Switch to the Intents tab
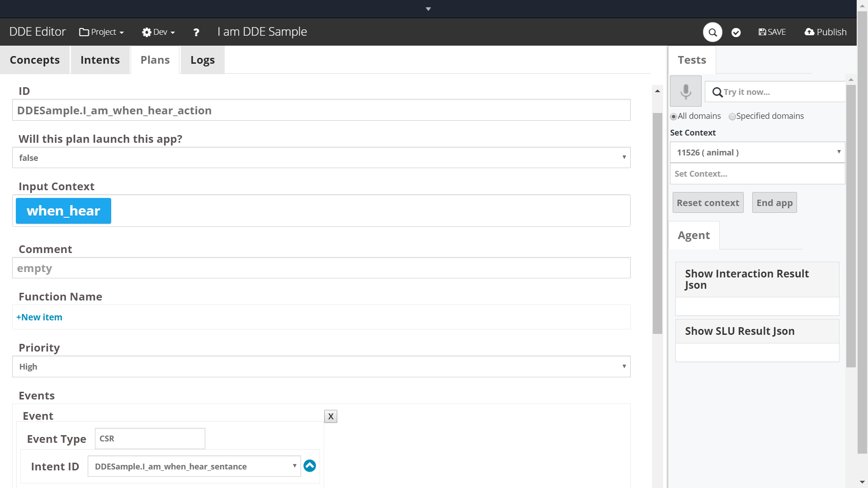This screenshot has height=488, width=868. 100,60
